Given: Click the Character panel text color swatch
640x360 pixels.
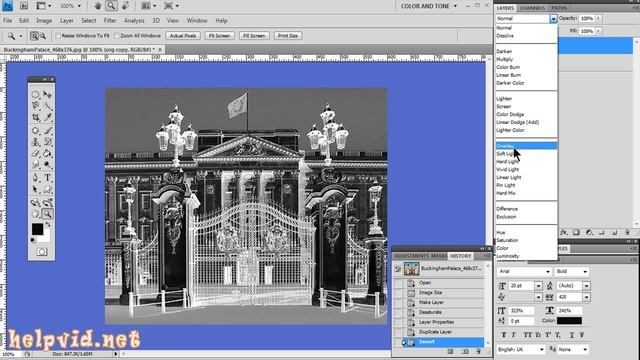Looking at the screenshot, I should point(569,321).
